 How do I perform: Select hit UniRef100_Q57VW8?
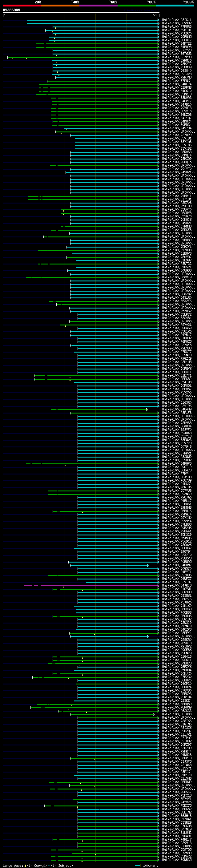click(x=177, y=491)
